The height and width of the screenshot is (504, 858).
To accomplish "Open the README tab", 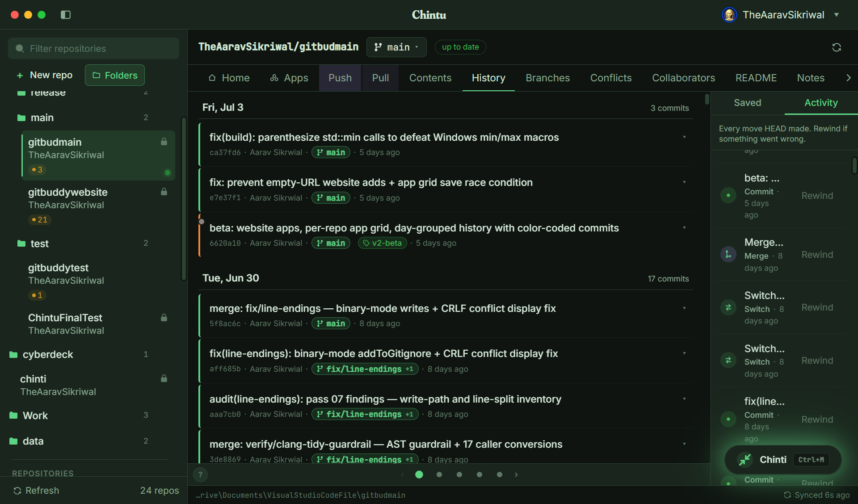I will 756,78.
